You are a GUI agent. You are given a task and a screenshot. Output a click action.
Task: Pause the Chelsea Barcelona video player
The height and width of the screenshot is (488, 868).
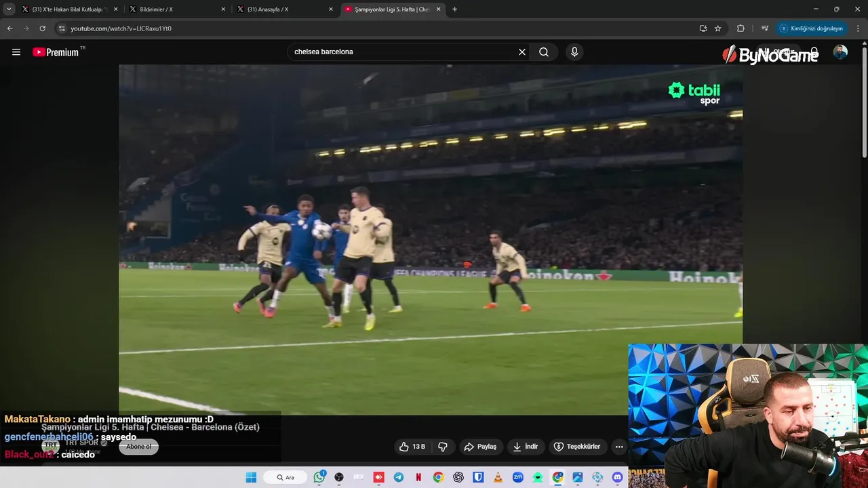(431, 239)
